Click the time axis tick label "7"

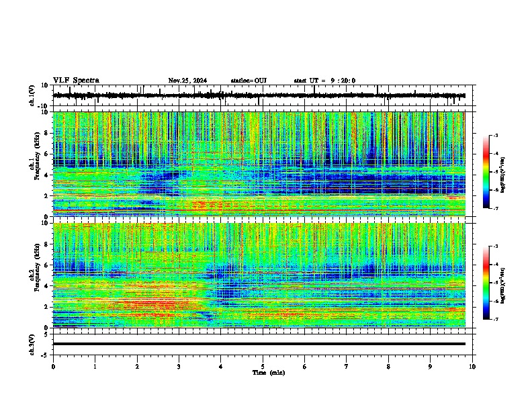pyautogui.click(x=347, y=367)
